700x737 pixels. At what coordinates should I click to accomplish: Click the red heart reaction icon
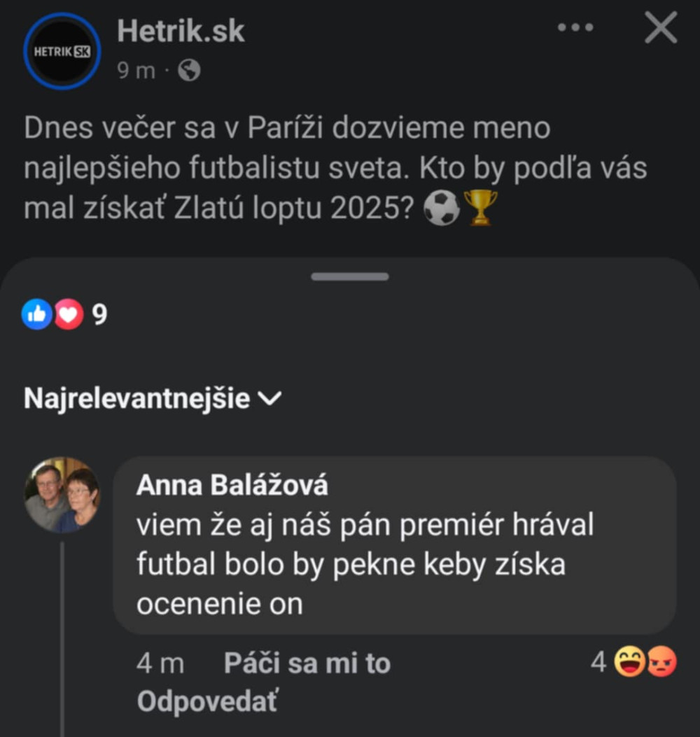click(68, 315)
